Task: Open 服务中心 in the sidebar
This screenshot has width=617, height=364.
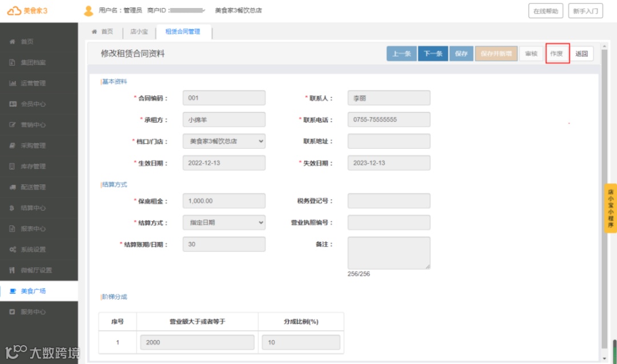Action: pos(39,312)
